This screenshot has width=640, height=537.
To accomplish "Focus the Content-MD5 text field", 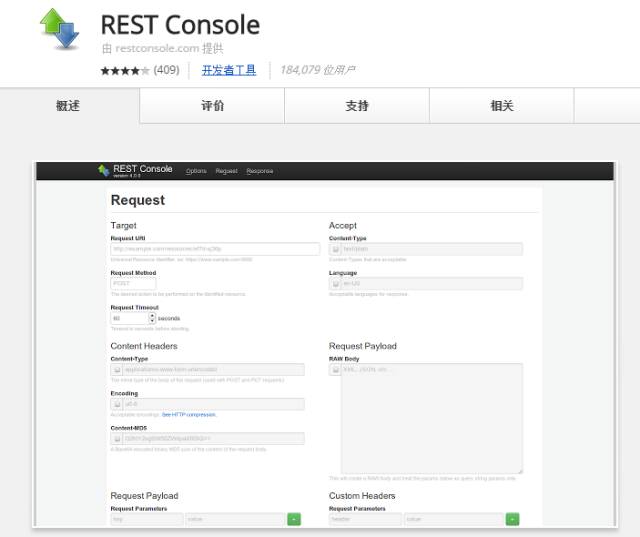I will 213,439.
